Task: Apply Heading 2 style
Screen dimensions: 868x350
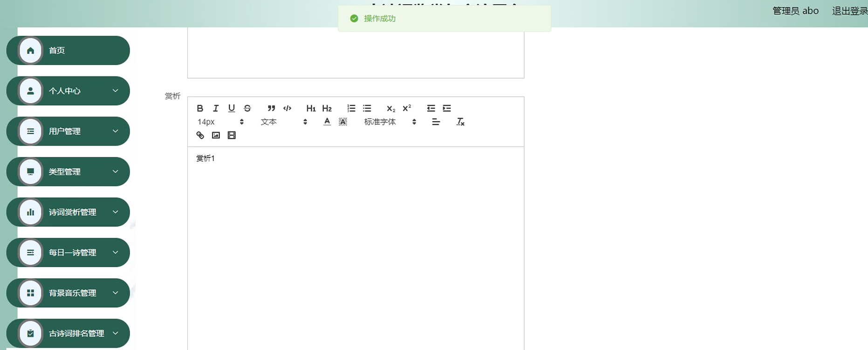Action: click(x=327, y=108)
